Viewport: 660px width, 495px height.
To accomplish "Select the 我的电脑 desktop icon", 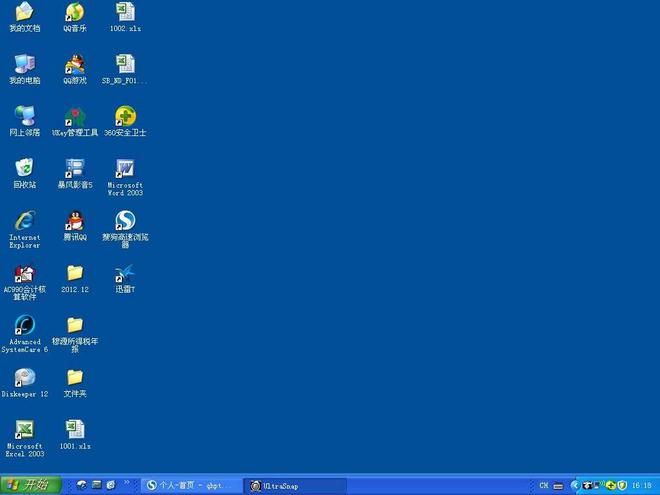I will pos(25,69).
